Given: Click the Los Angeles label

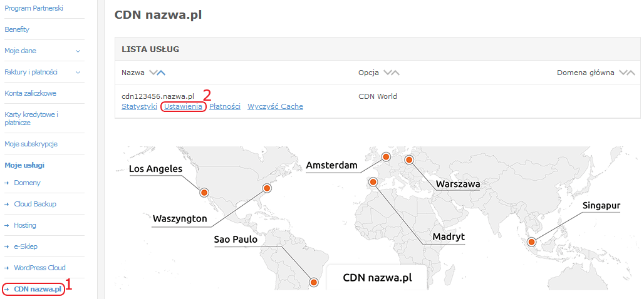Looking at the screenshot, I should 155,169.
